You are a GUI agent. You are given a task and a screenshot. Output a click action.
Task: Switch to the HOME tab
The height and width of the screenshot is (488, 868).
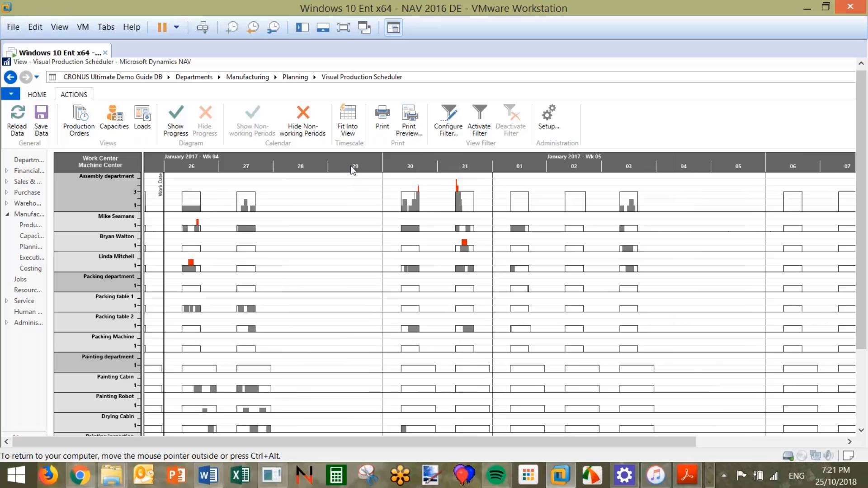coord(37,94)
